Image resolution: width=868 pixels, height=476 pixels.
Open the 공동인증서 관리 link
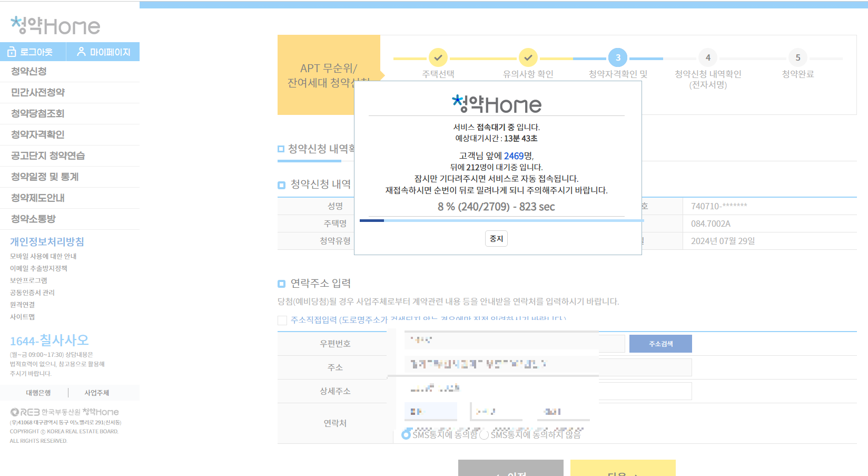[x=32, y=293]
